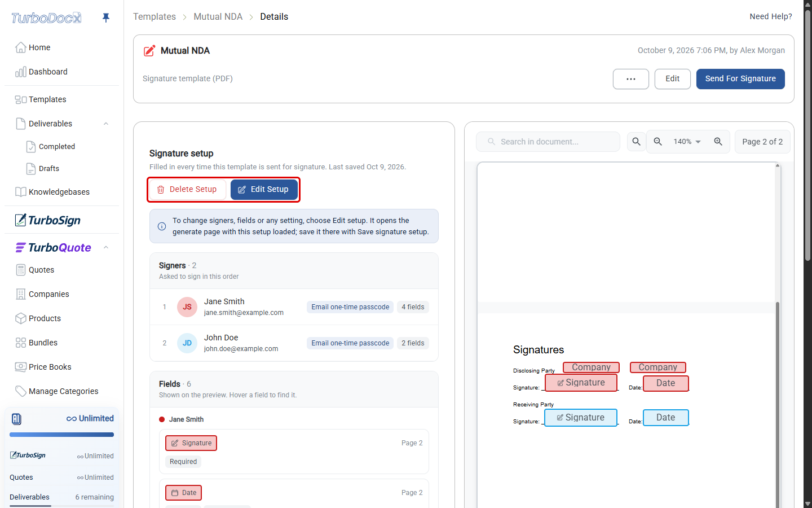Click the Templates breadcrumb link
The image size is (812, 508).
coord(155,17)
